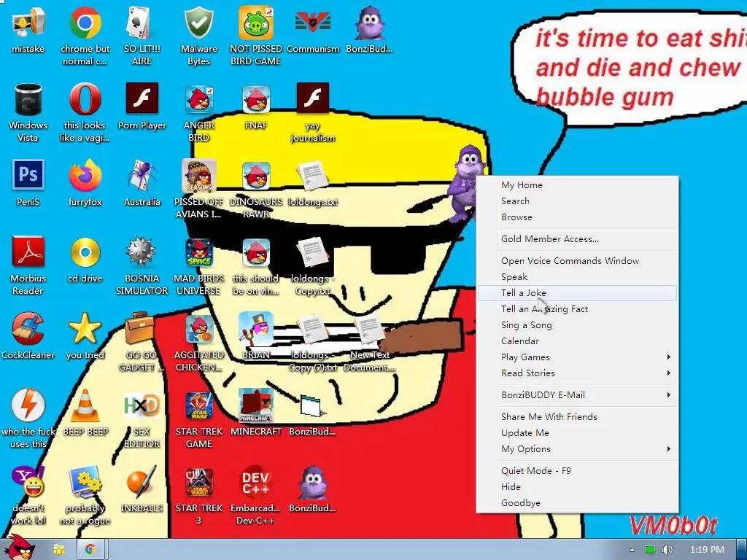747x560 pixels.
Task: Open the volume speaker tray icon
Action: pos(667,550)
